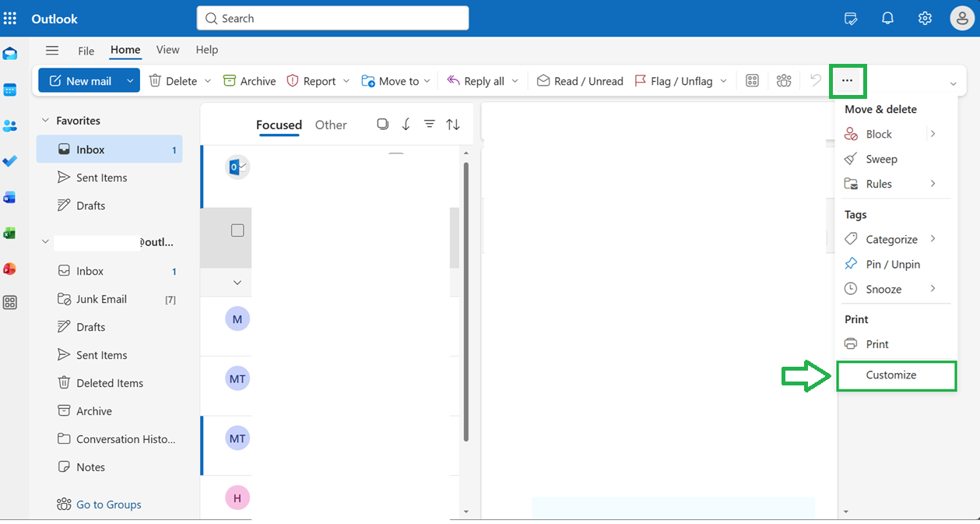Screen dimensions: 980x524
Task: Open the Conversation History folder
Action: click(x=110, y=439)
